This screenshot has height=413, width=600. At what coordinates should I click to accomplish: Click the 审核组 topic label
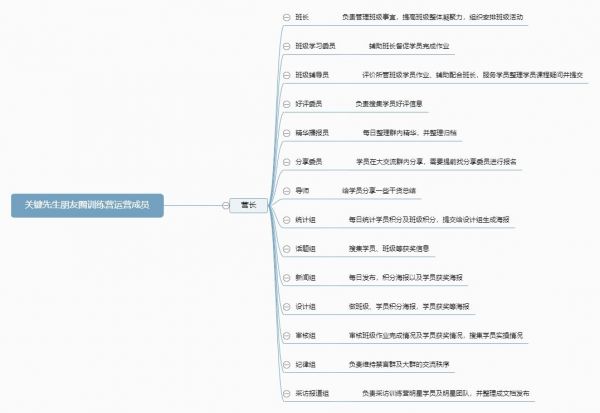[307, 335]
